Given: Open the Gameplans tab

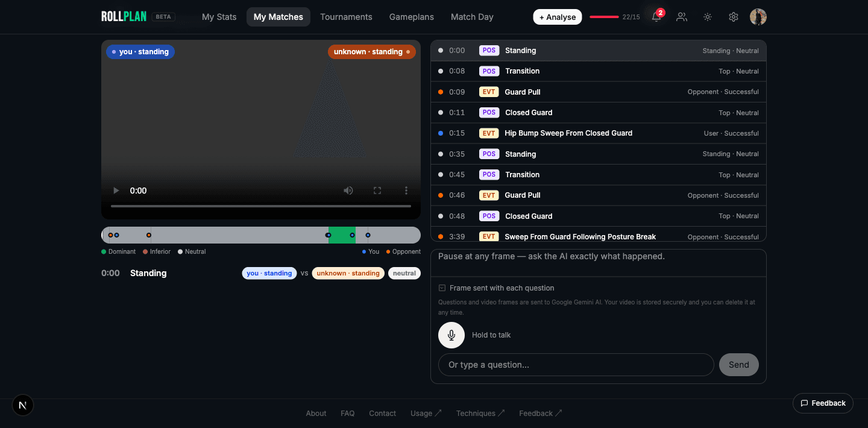Looking at the screenshot, I should pos(412,17).
